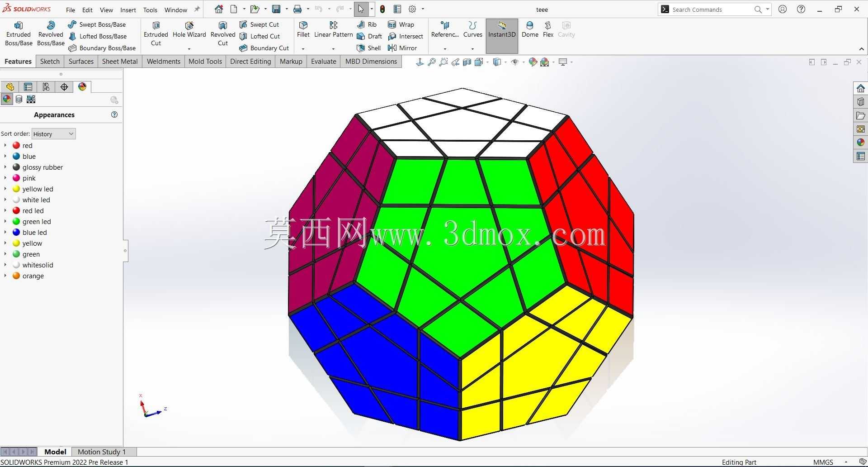Select the Linear Pattern tool

point(333,30)
